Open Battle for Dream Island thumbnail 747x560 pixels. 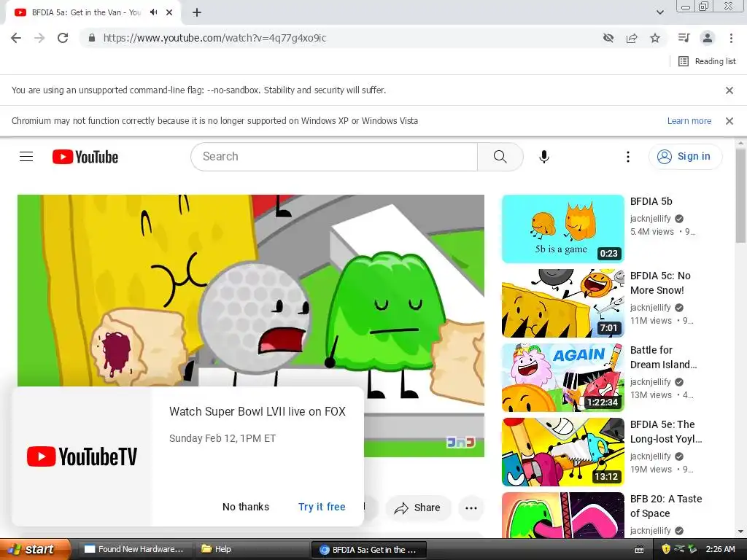coord(563,378)
